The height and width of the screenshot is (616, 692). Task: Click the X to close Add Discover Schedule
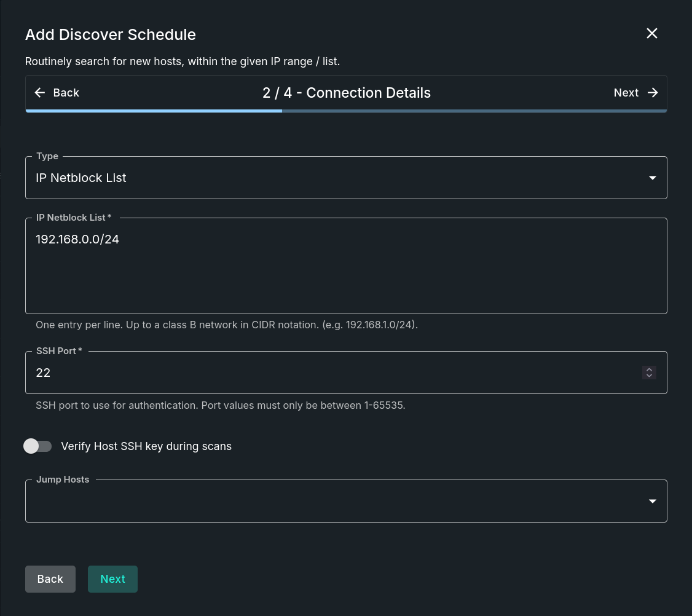point(651,33)
